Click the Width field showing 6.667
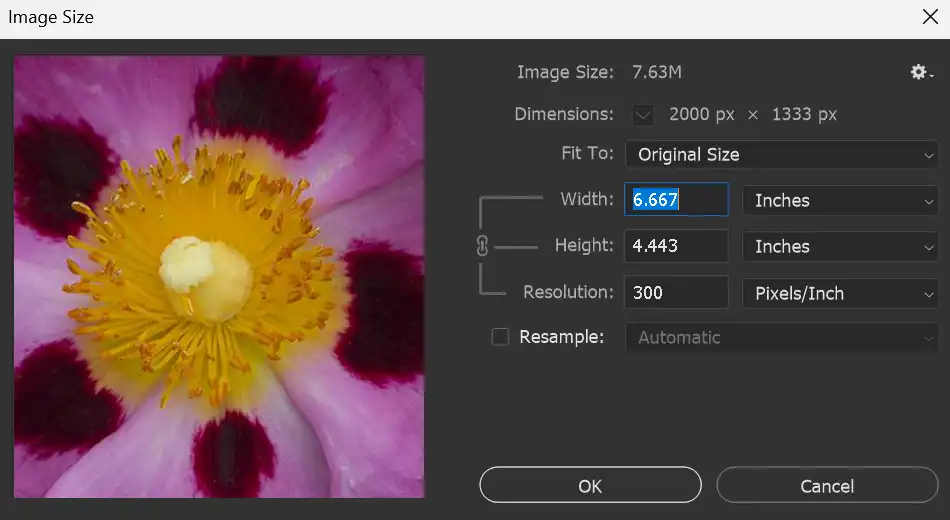Viewport: 950px width, 520px height. pyautogui.click(x=676, y=200)
